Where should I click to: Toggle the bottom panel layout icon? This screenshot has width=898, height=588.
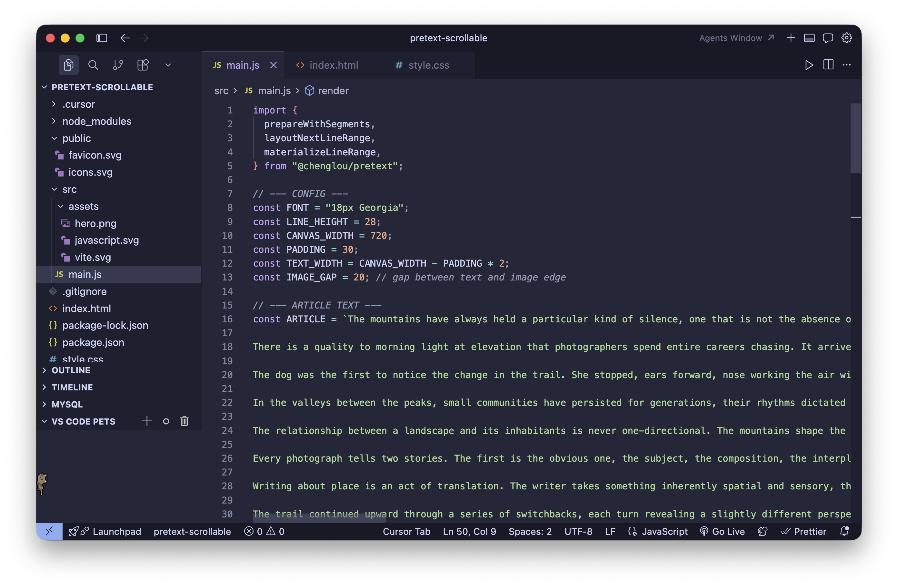pyautogui.click(x=809, y=38)
